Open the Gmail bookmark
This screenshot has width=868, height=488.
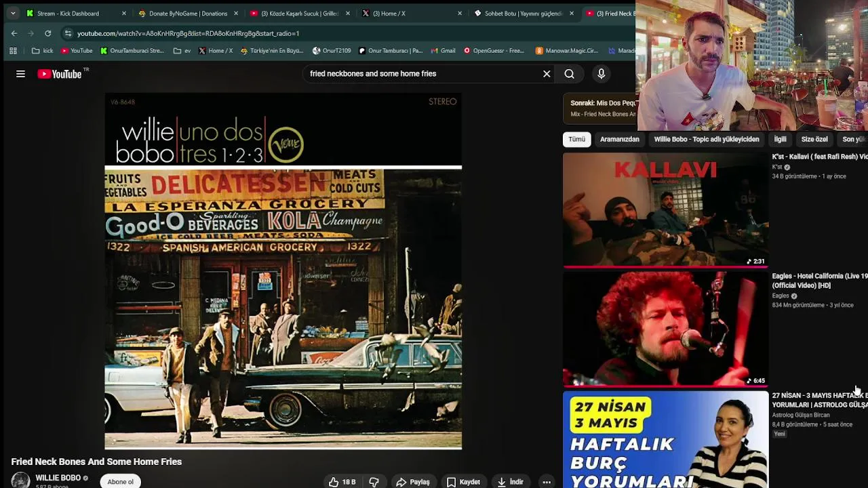pyautogui.click(x=443, y=50)
